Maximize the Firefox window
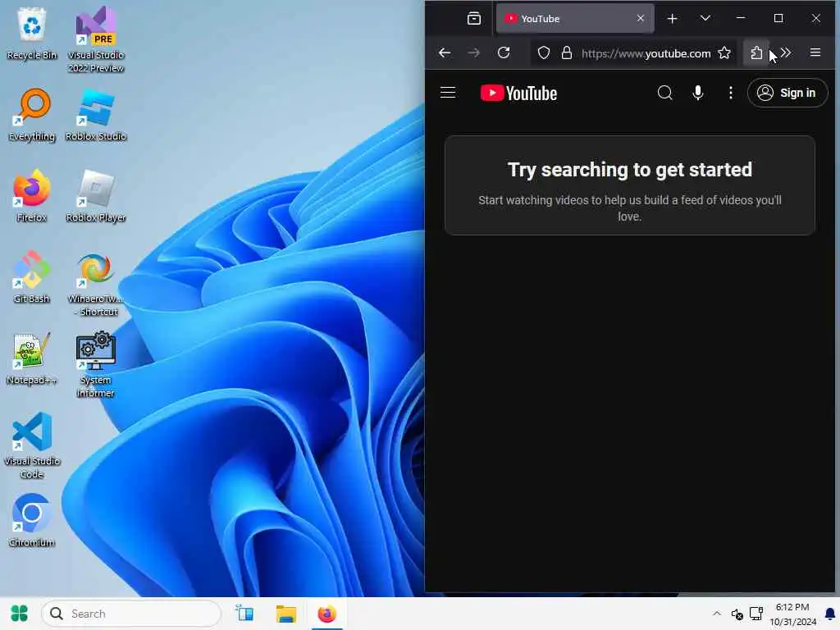This screenshot has width=840, height=630. pos(778,18)
